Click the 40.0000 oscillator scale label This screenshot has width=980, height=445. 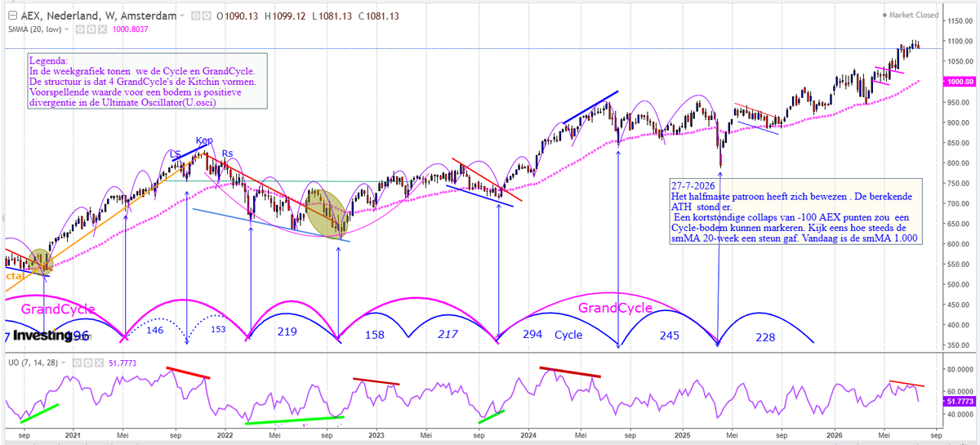(960, 414)
